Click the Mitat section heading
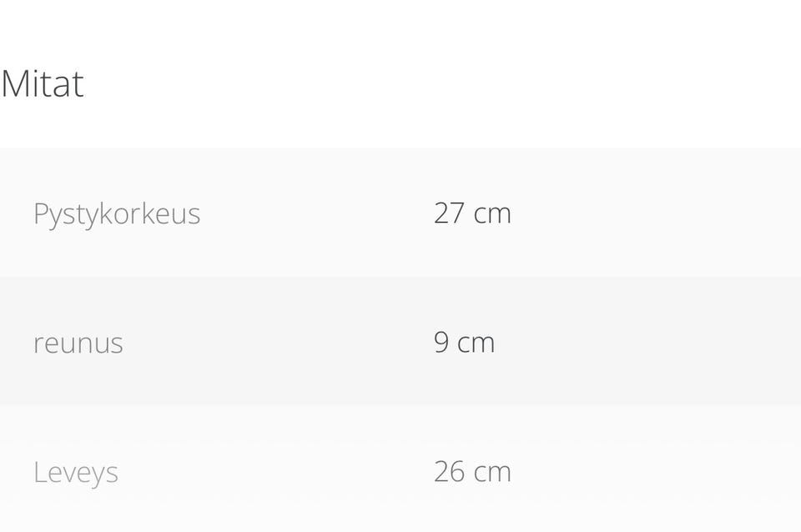Screen dimensions: 801x532 pyautogui.click(x=42, y=84)
